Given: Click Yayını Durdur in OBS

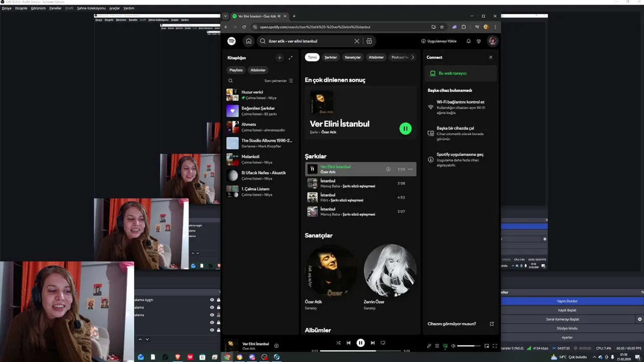Looking at the screenshot, I should pyautogui.click(x=572, y=301).
